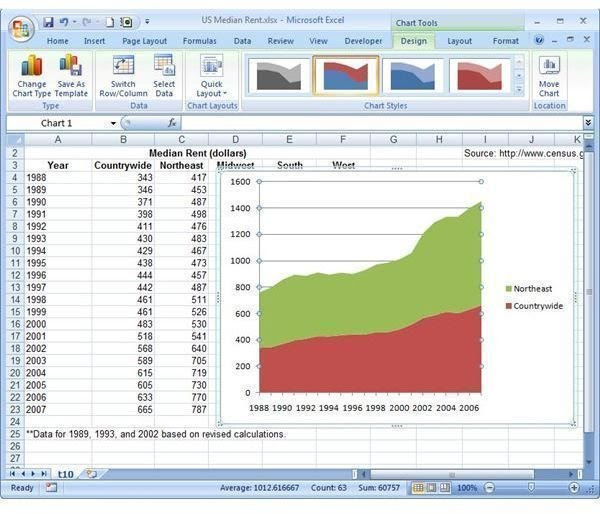
Task: Create a new document from the Quick Access Toolbar
Action: tap(110, 22)
